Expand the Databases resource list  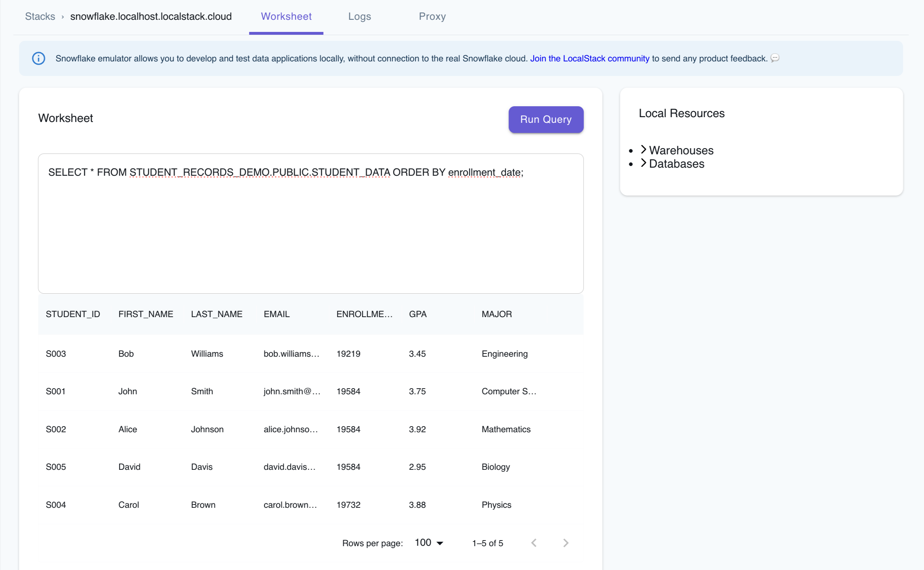coord(676,164)
